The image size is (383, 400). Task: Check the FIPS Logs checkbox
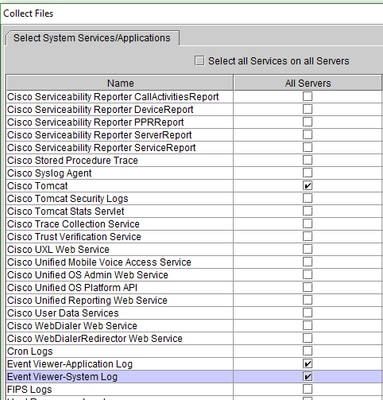tap(308, 389)
